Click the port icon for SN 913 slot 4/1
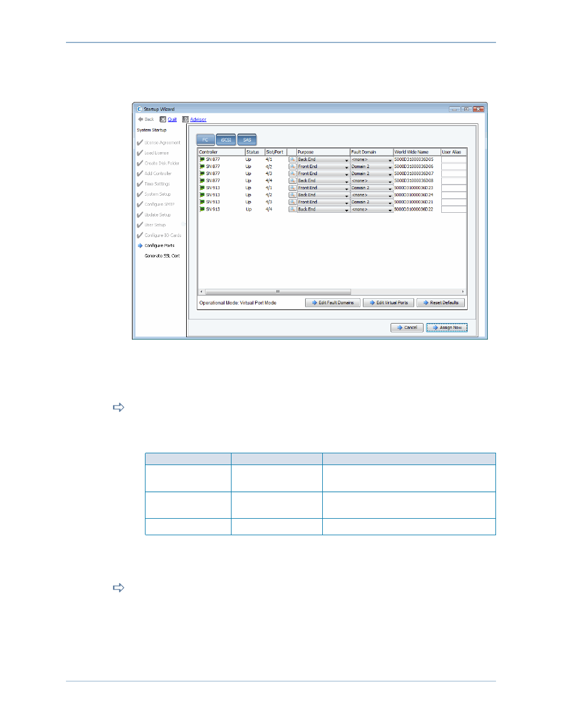This screenshot has height=728, width=562. 202,187
